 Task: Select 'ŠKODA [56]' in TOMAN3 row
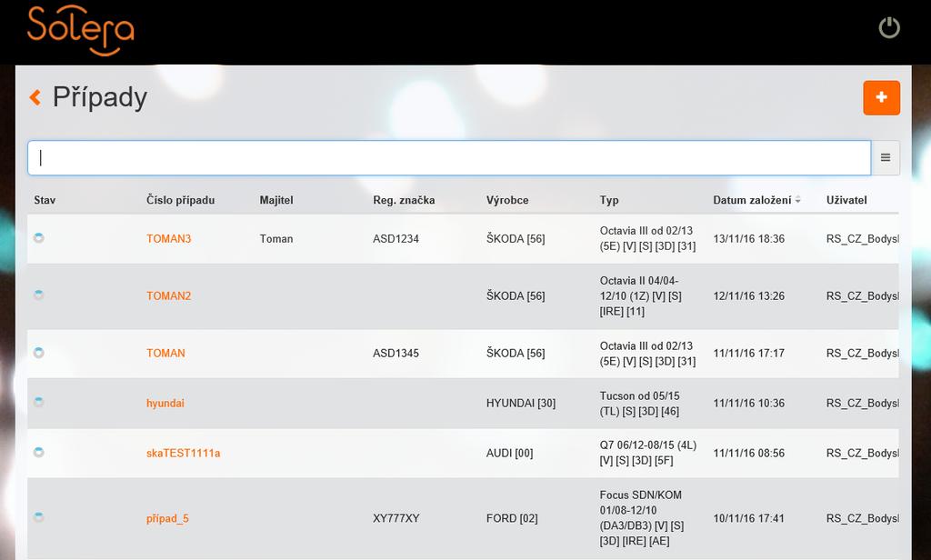pyautogui.click(x=516, y=239)
